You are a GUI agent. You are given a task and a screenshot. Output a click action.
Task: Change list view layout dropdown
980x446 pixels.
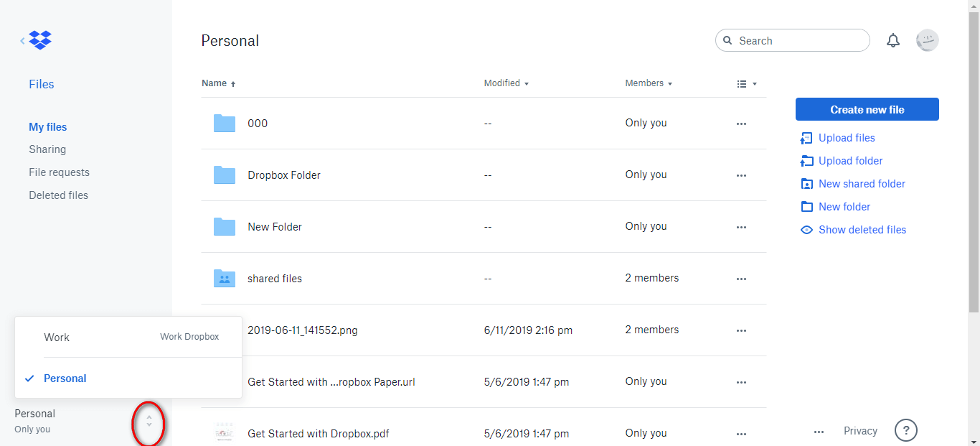click(747, 84)
